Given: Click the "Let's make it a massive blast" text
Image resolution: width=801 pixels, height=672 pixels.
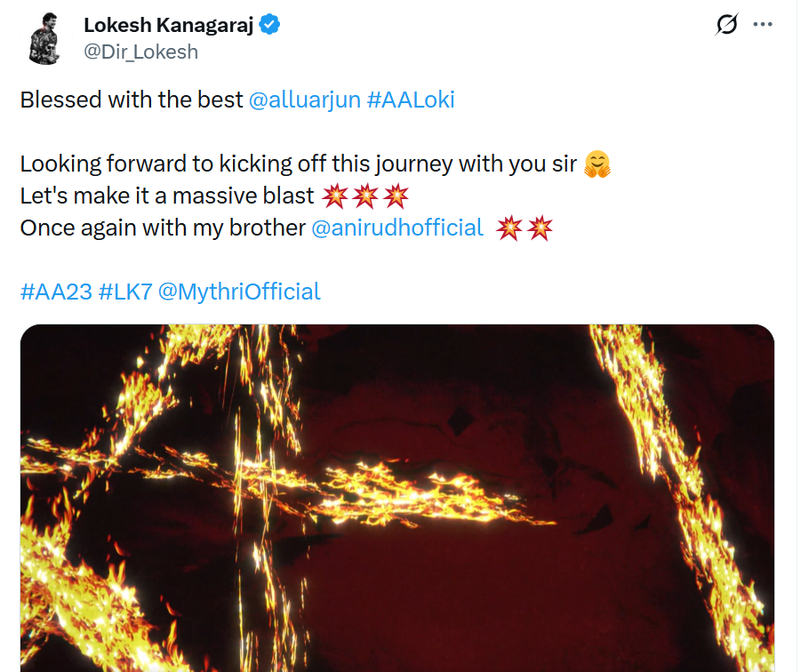Looking at the screenshot, I should click(x=167, y=196).
